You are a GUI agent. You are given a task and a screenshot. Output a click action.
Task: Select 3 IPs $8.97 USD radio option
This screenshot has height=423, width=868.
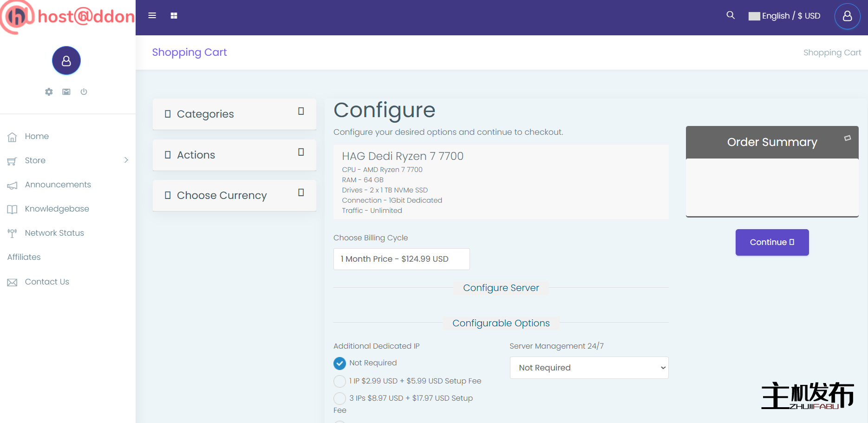pyautogui.click(x=339, y=398)
